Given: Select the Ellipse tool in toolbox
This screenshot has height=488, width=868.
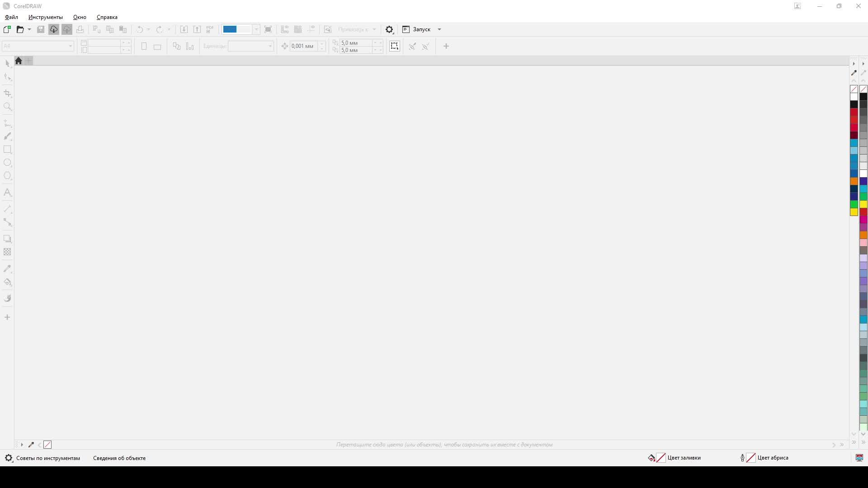Looking at the screenshot, I should pos(7,163).
